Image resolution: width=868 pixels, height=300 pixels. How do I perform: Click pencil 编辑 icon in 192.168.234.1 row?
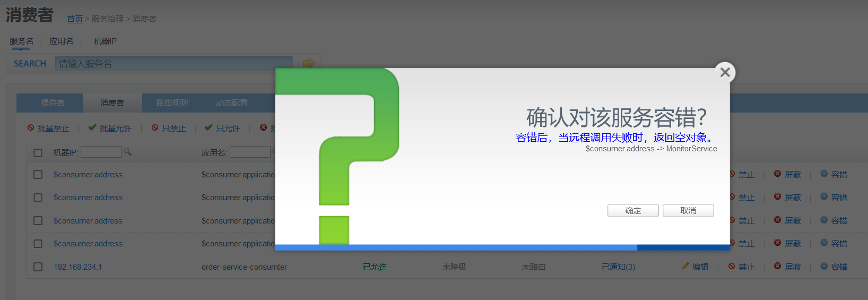pos(685,266)
